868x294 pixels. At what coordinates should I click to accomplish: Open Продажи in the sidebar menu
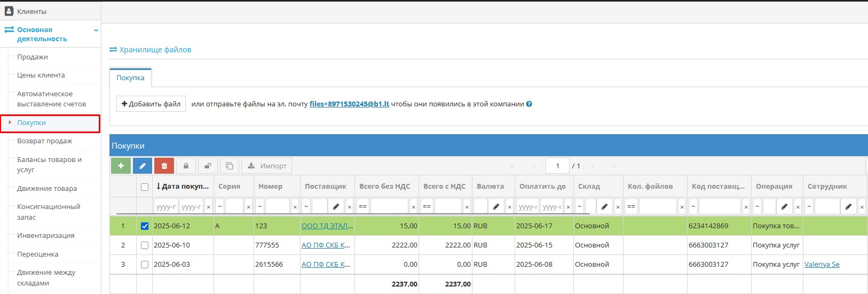33,57
